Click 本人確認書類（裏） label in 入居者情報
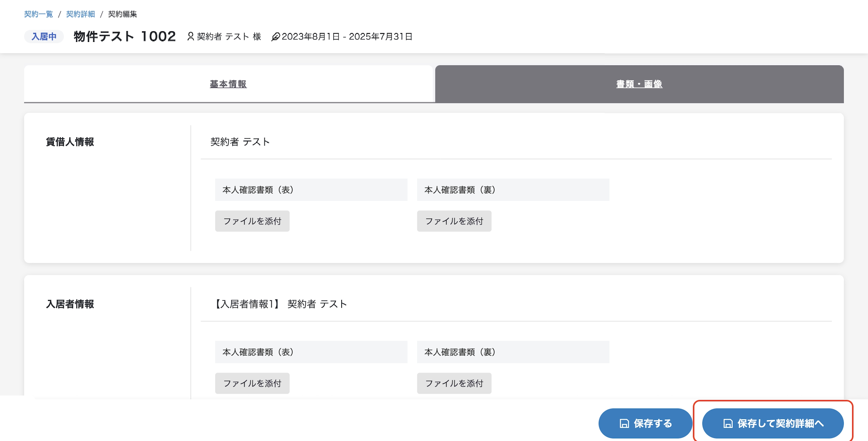868x441 pixels. [x=513, y=352]
